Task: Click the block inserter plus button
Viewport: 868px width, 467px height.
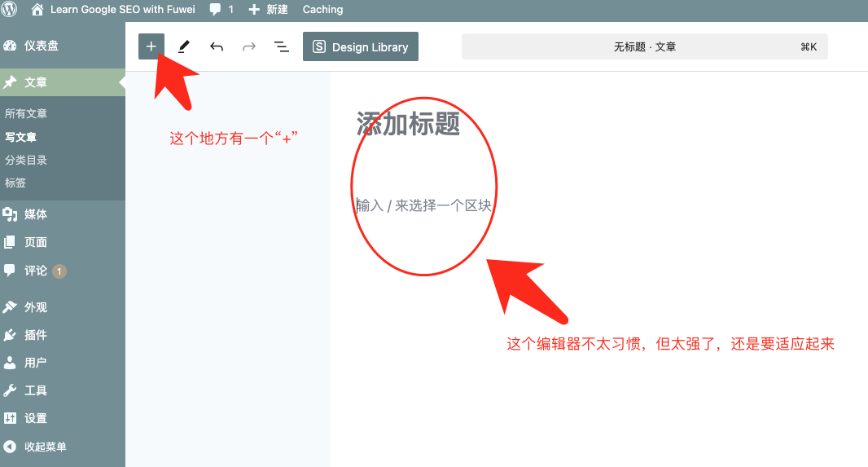Action: (x=151, y=46)
